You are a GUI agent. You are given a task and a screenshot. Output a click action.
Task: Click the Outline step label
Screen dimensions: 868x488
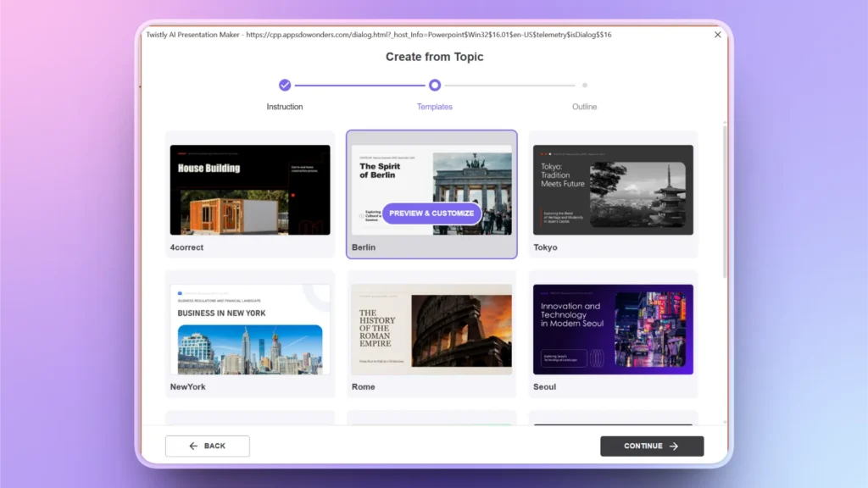tap(585, 107)
